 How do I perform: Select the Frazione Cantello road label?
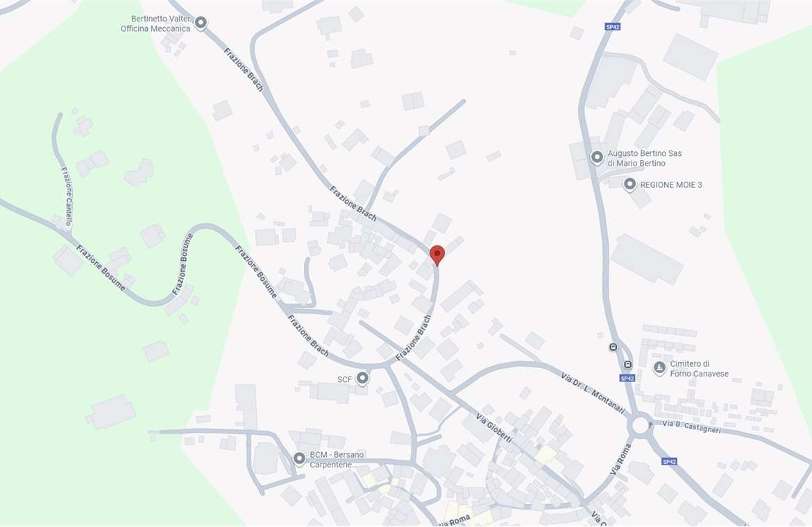(x=67, y=196)
